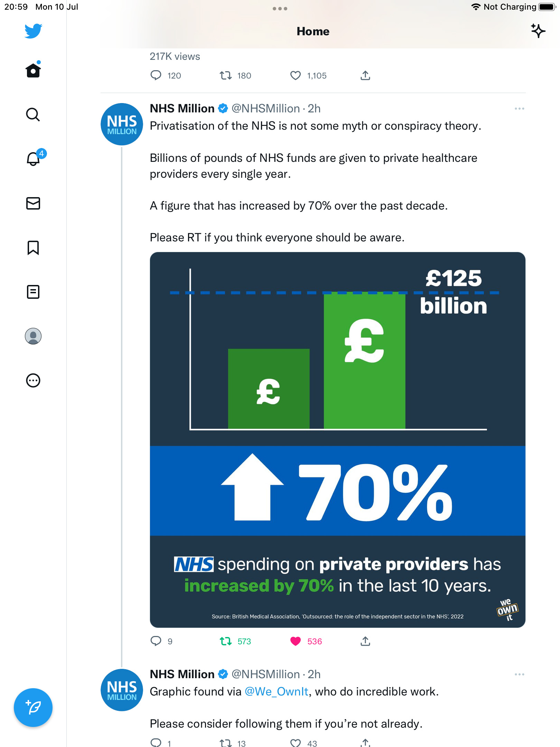560x747 pixels.
Task: Open Profile avatar icon in sidebar
Action: 33,336
